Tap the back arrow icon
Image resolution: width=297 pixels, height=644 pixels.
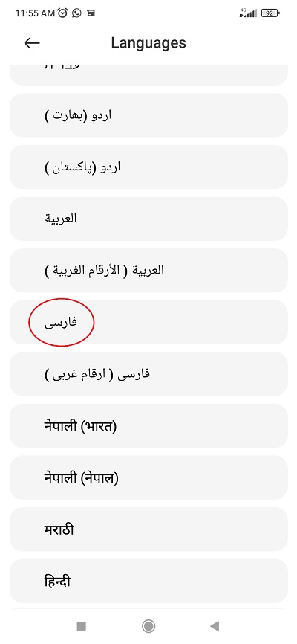[x=32, y=43]
